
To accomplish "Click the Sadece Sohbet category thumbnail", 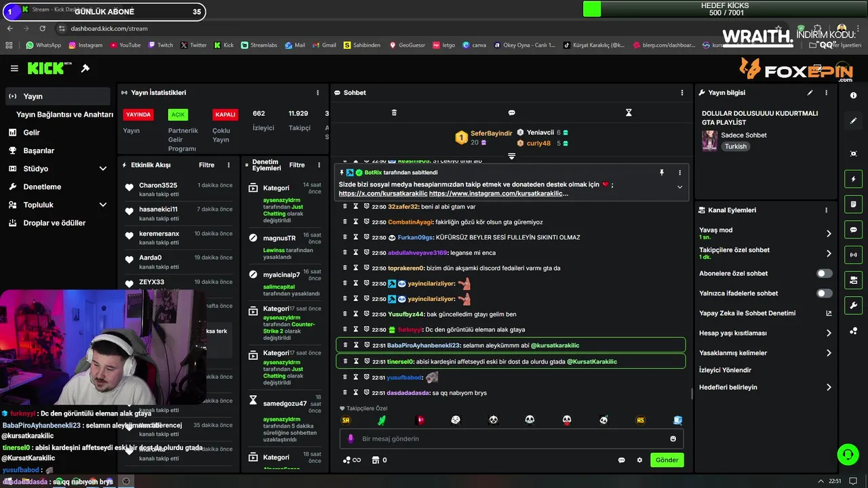I will pos(709,140).
